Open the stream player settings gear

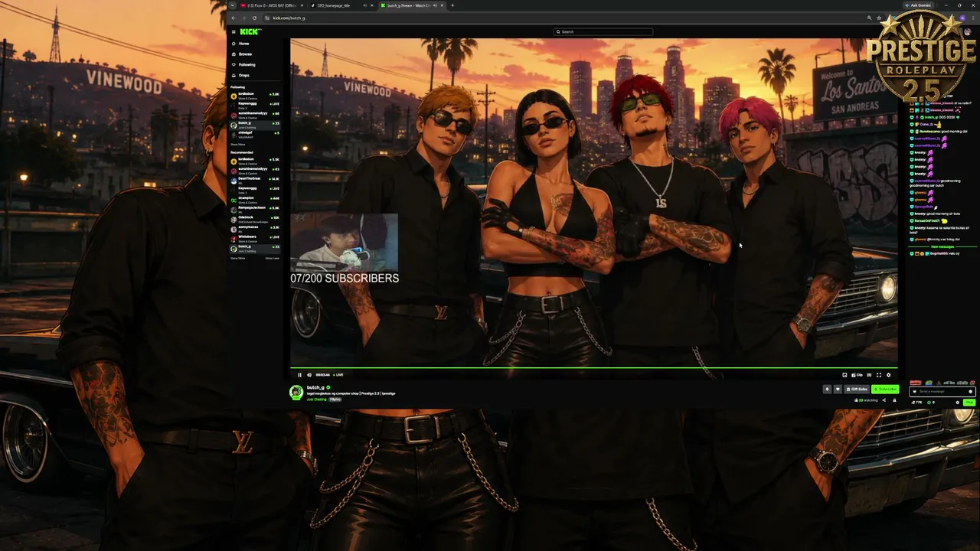[x=889, y=375]
